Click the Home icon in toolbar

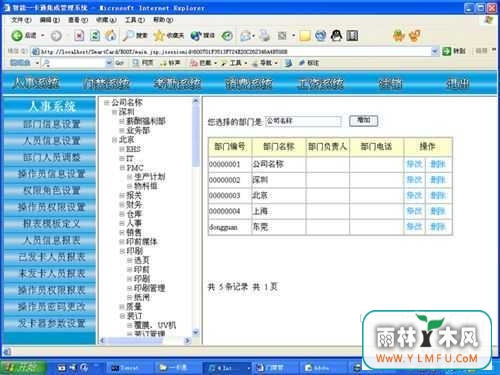pyautogui.click(x=111, y=35)
